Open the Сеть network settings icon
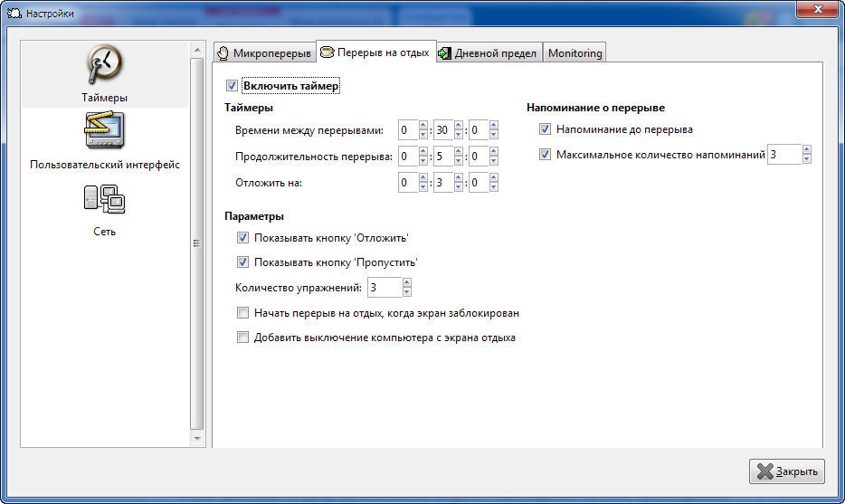The height and width of the screenshot is (504, 845). (x=104, y=199)
